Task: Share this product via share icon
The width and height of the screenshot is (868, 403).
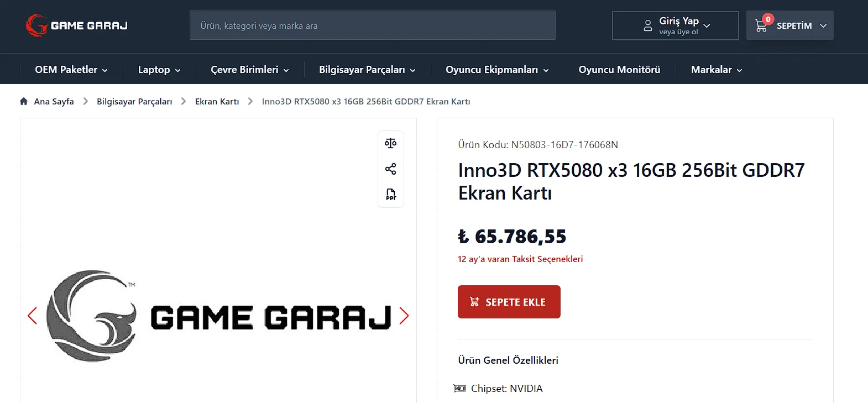Action: pyautogui.click(x=391, y=169)
